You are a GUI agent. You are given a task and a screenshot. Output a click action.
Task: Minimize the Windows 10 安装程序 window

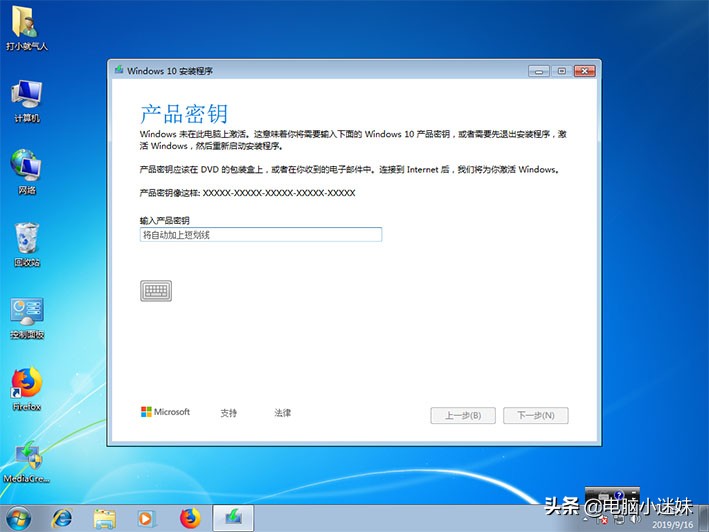[x=539, y=71]
